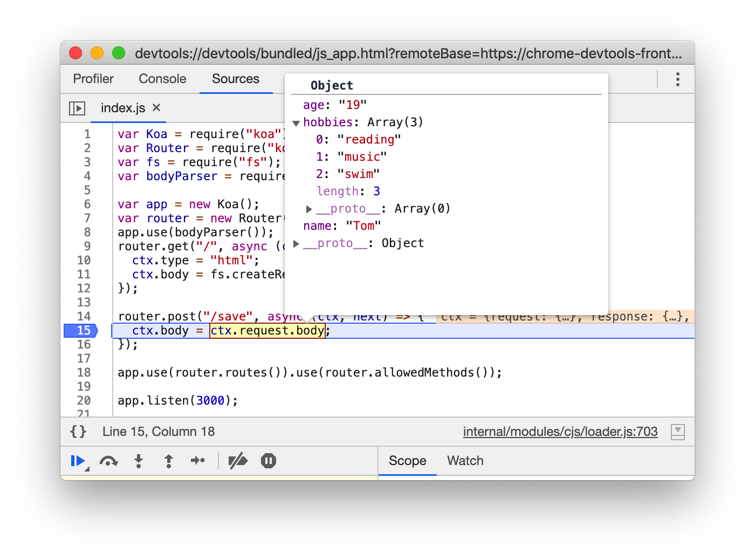The width and height of the screenshot is (755, 560).
Task: Click the devtools URL in the title bar
Action: click(x=408, y=53)
